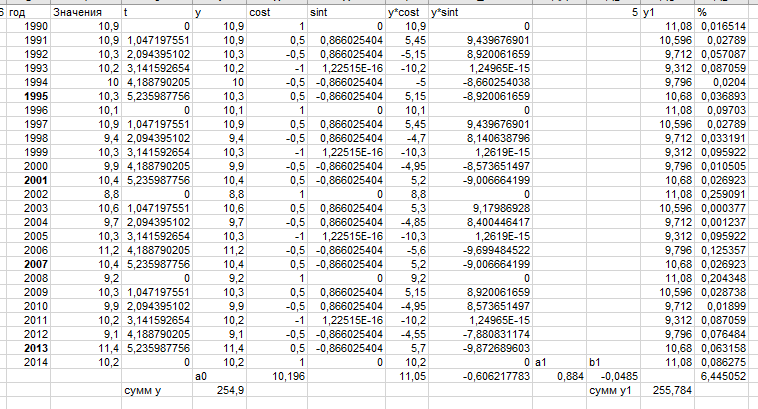Click the -9,872689603 y*sint cell
758x409 pixels.
pyautogui.click(x=480, y=348)
